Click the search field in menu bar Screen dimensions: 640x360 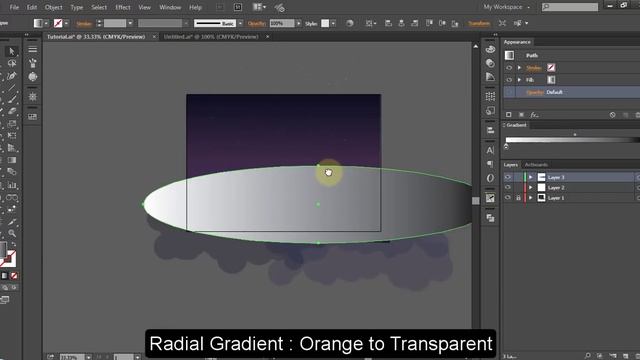tap(570, 7)
